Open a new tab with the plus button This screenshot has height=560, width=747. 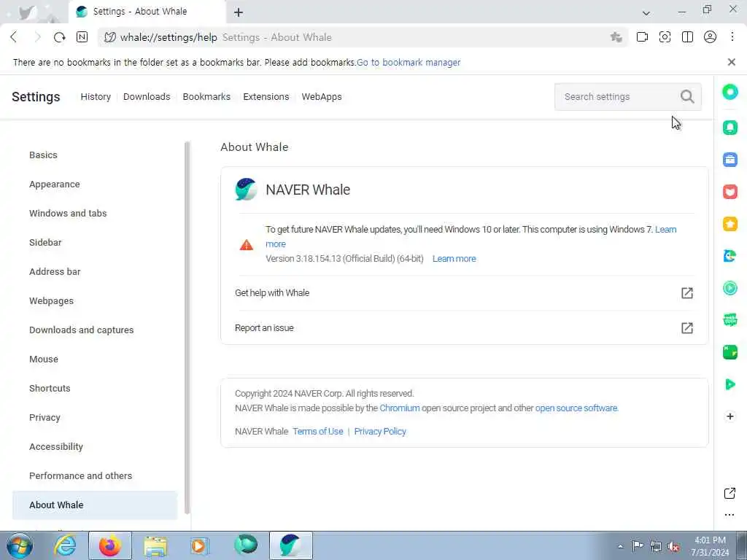pyautogui.click(x=239, y=12)
